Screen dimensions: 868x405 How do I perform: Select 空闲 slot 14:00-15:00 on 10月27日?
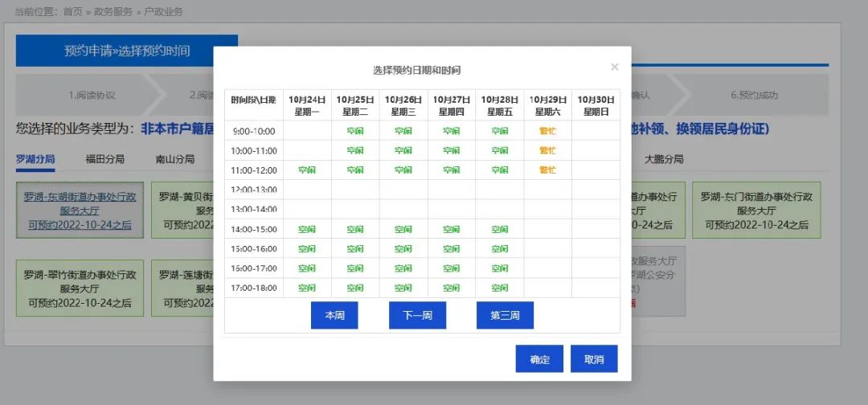[x=451, y=229]
